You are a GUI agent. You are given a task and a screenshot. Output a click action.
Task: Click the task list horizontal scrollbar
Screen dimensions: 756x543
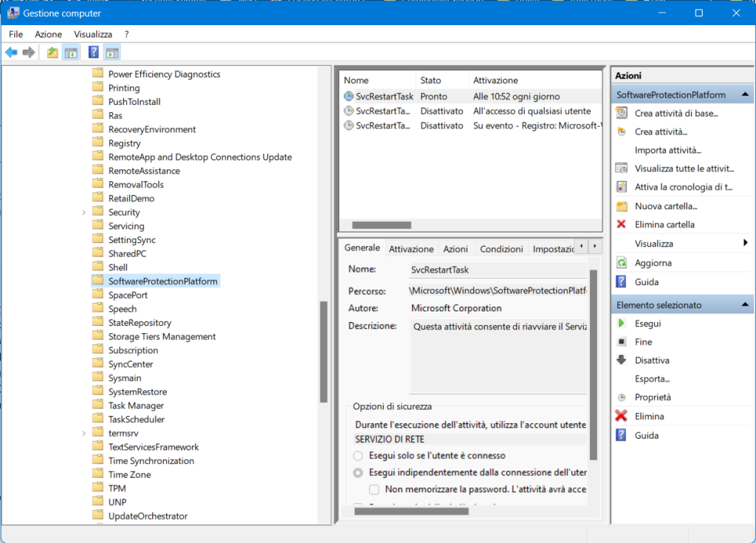coord(381,225)
